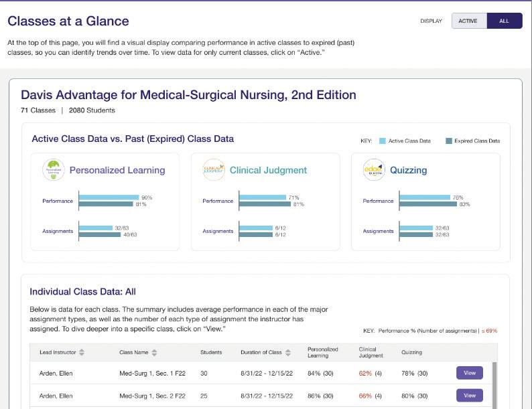532x409 pixels.
Task: View Med-Surg 1, Sec. 2 F22 class
Action: 469,396
